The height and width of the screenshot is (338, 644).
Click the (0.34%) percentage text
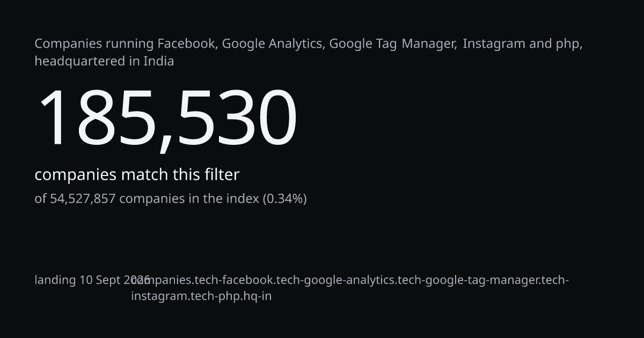point(284,199)
